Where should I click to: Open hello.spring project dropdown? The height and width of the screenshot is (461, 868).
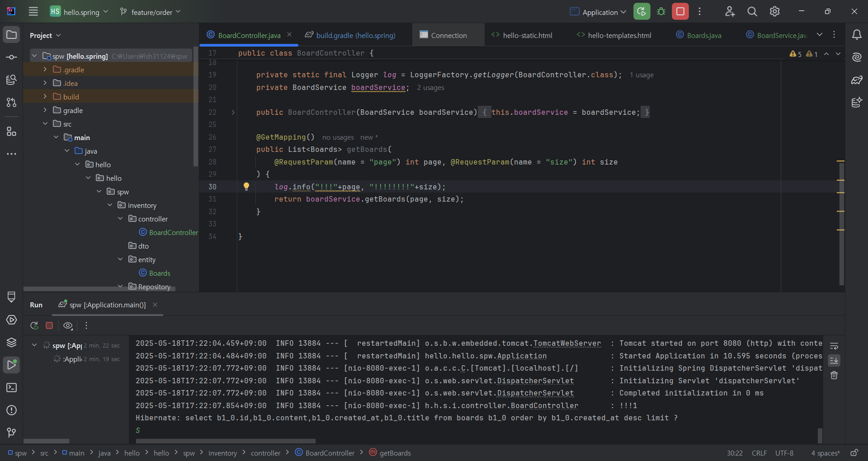[80, 12]
